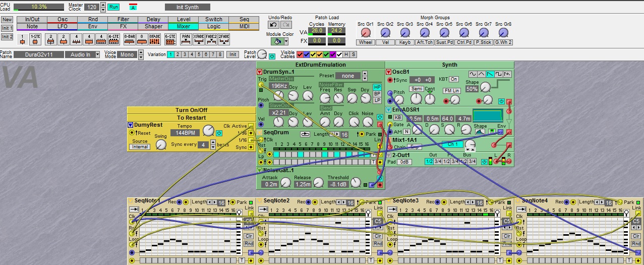This screenshot has width=644, height=265.
Task: Toggle visibility of blue cables
Action: [x=307, y=55]
